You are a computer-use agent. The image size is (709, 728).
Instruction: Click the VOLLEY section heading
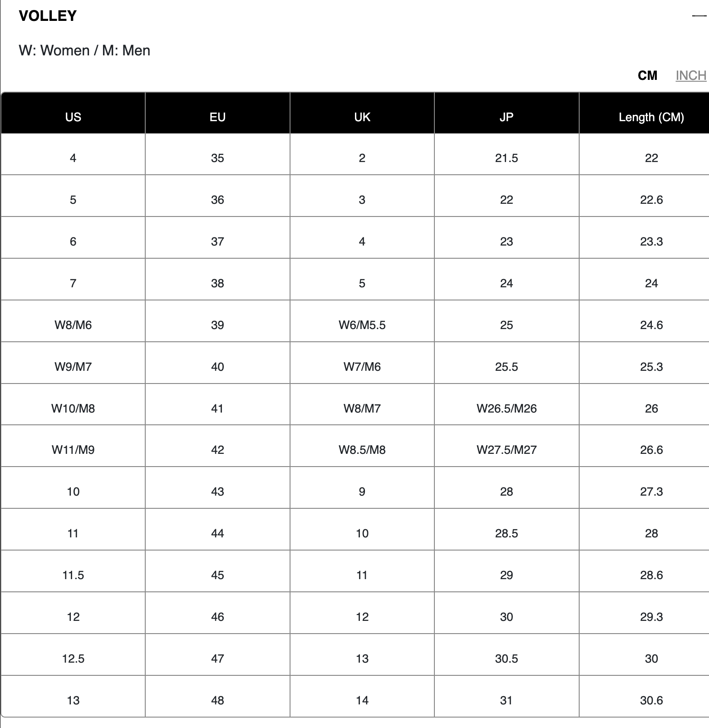pyautogui.click(x=48, y=16)
